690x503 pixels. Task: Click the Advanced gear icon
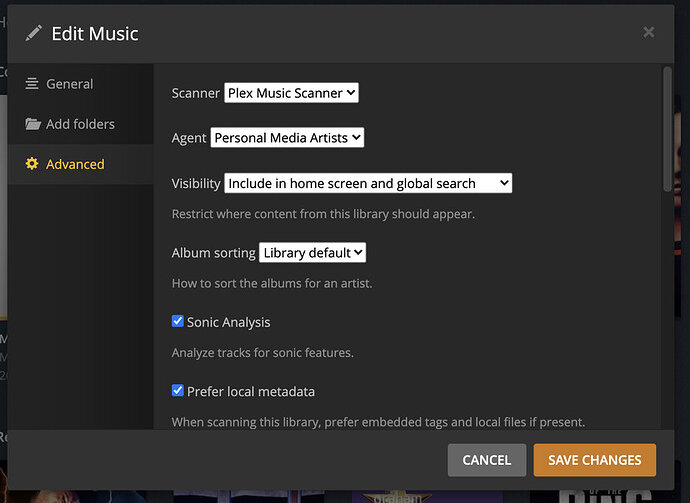pyautogui.click(x=33, y=164)
